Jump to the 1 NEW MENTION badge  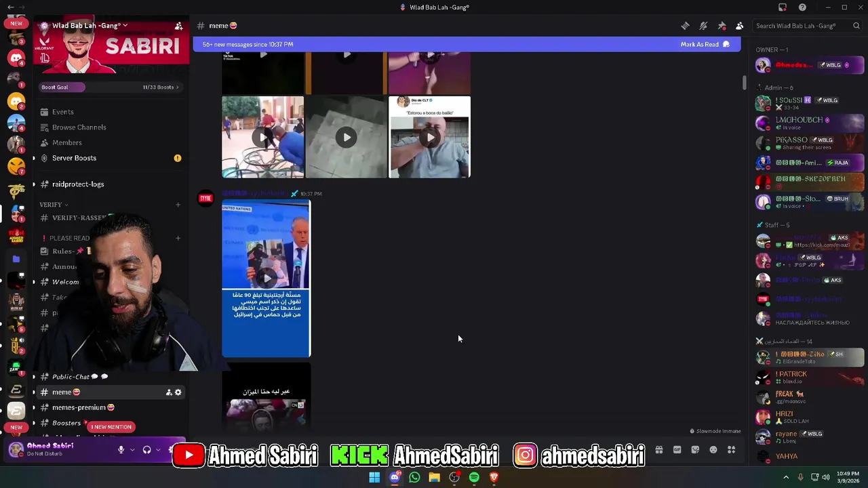pyautogui.click(x=111, y=427)
